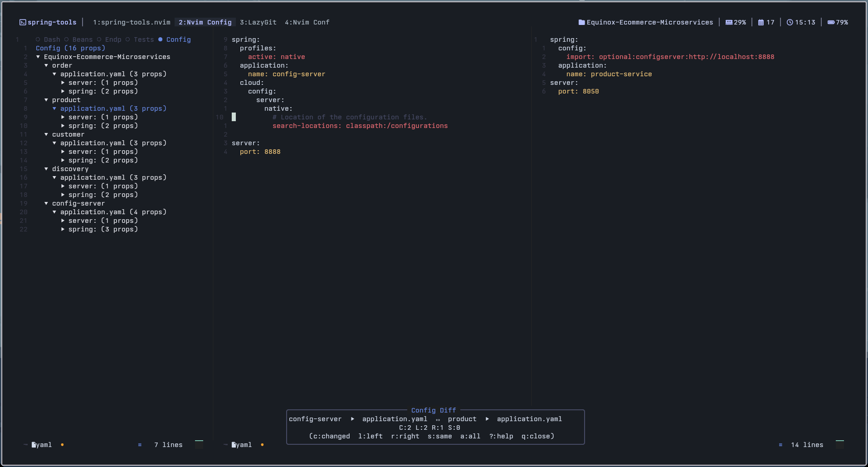
Task: Switch to tmux window 3:LazyGit
Action: click(258, 22)
